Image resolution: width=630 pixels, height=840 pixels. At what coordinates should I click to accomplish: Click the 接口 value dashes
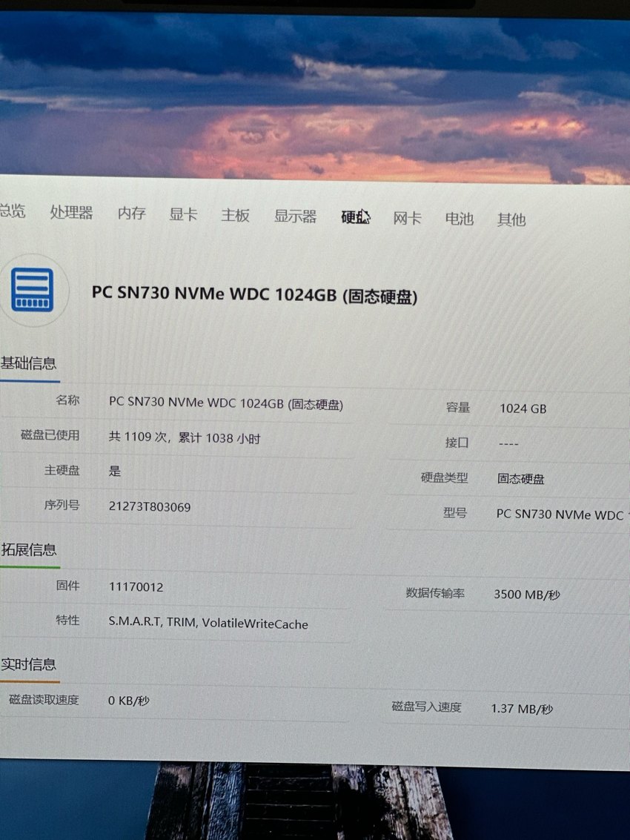508,444
